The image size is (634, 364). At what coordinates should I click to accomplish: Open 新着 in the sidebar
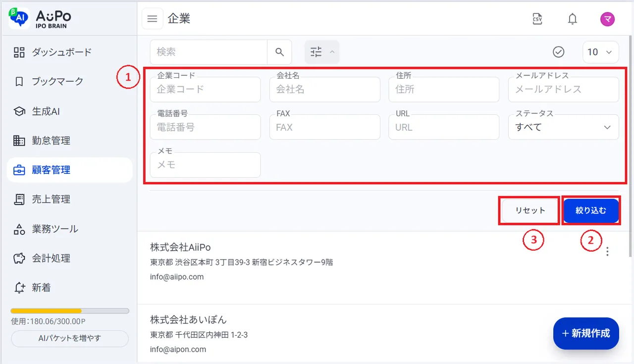pos(70,288)
